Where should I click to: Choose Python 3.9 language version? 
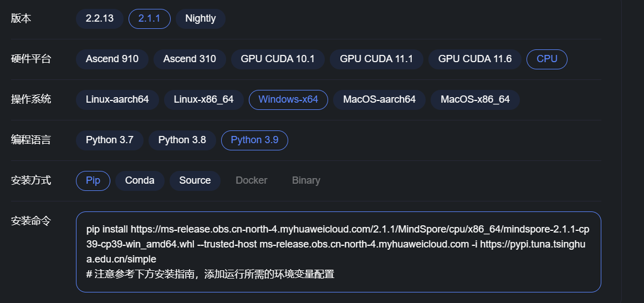tap(254, 140)
